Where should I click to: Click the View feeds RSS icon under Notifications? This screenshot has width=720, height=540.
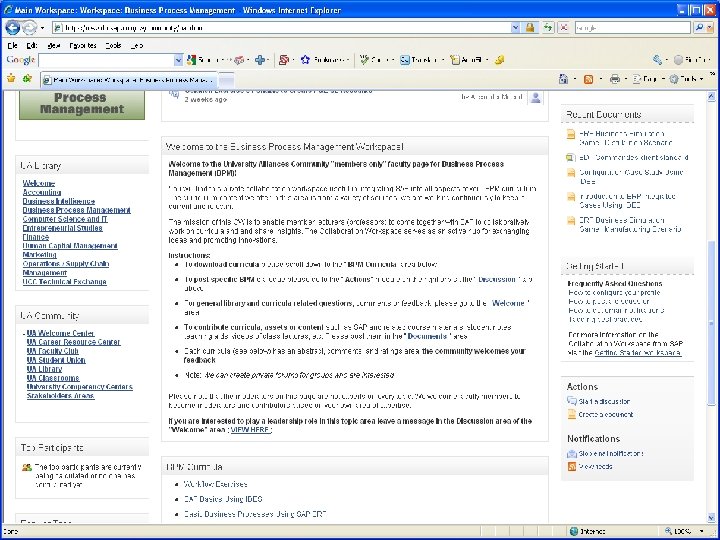[572, 467]
